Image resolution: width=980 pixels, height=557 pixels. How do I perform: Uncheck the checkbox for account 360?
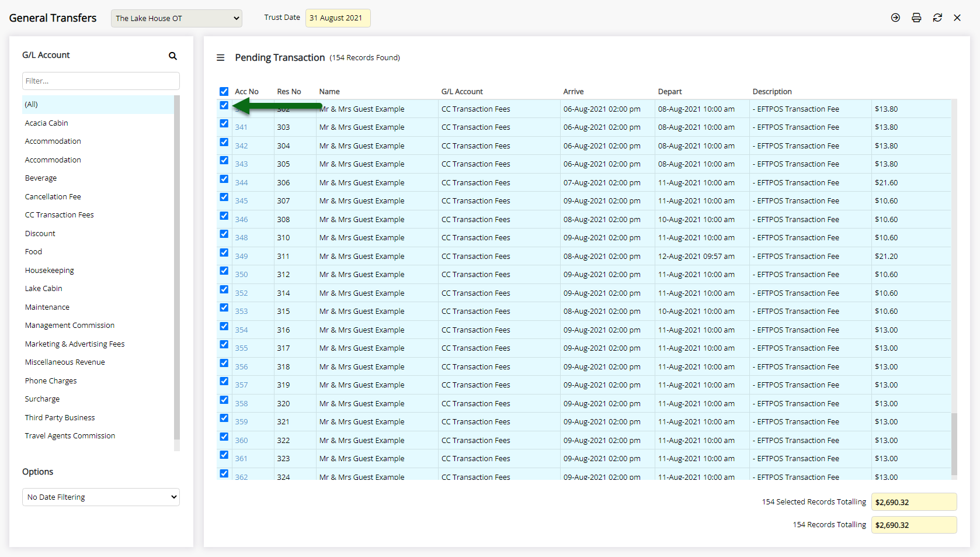pyautogui.click(x=224, y=437)
